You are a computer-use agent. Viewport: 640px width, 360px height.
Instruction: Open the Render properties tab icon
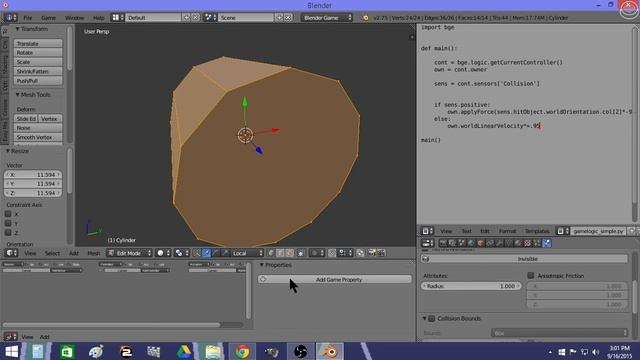(443, 243)
